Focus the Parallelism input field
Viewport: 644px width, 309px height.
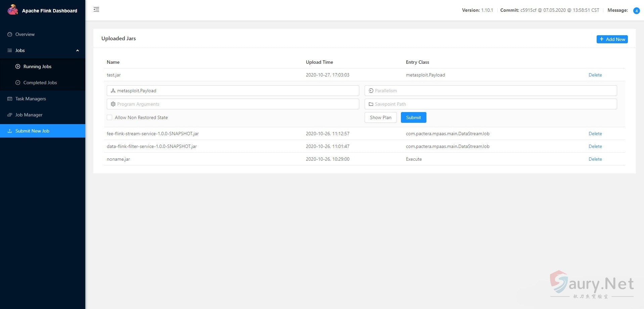coord(494,91)
